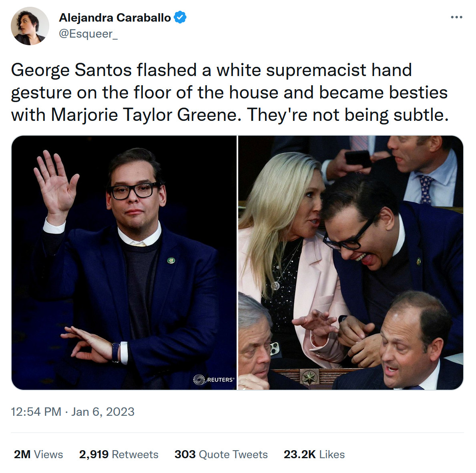The image size is (476, 473).
Task: Show the 2,919 Retweets list
Action: 118,455
